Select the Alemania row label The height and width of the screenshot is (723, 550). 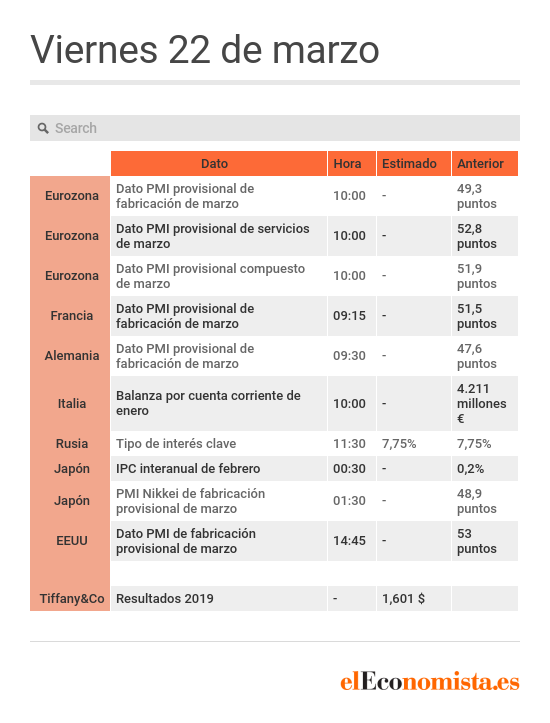[x=71, y=356]
